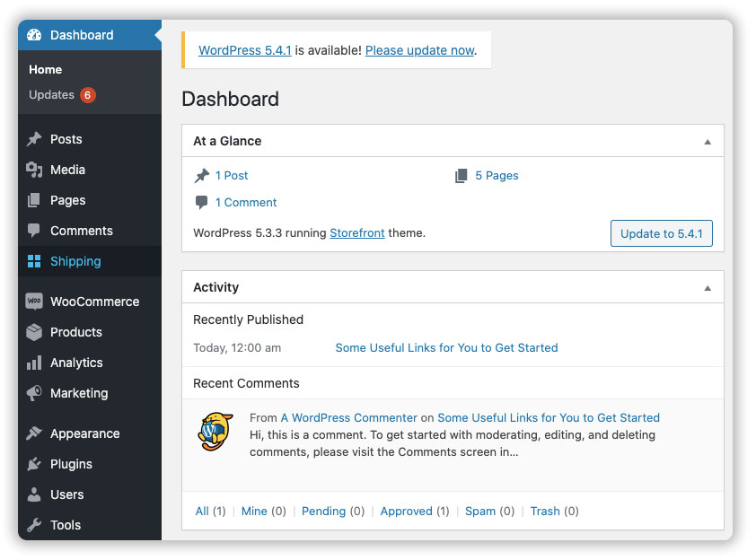Collapse the Activity panel
756x560 pixels.
(x=708, y=288)
